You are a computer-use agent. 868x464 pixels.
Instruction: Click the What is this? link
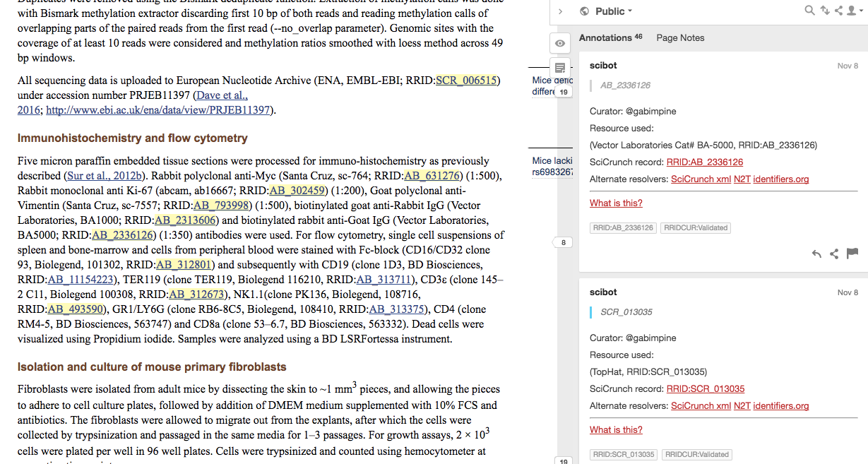615,203
